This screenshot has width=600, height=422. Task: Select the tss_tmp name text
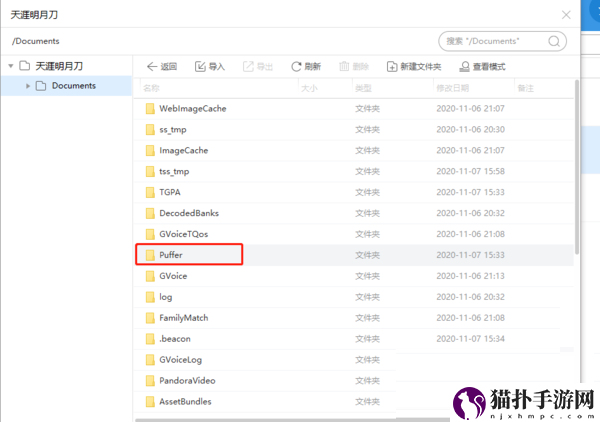[x=174, y=171]
